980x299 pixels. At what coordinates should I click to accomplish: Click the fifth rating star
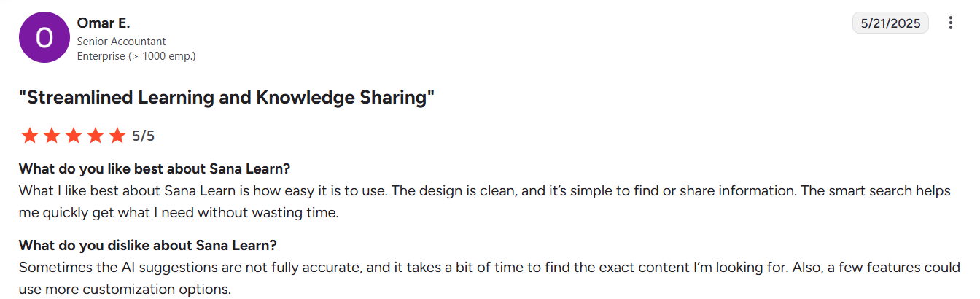point(117,136)
